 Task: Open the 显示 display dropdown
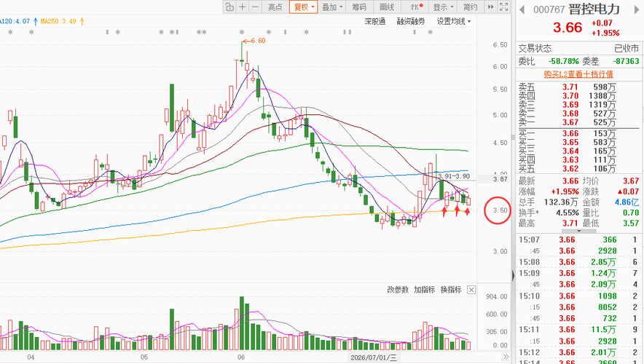tap(443, 7)
